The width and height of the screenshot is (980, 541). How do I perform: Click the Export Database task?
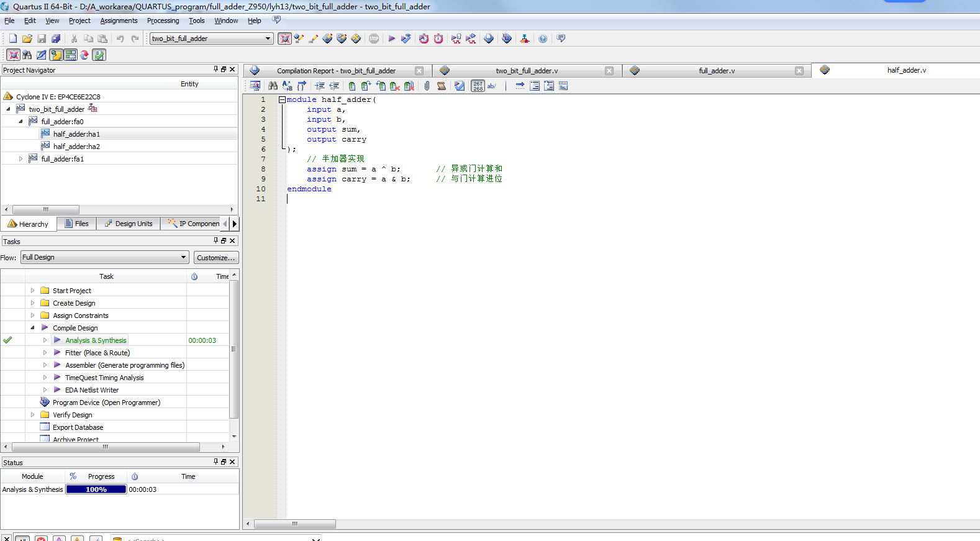pyautogui.click(x=78, y=427)
